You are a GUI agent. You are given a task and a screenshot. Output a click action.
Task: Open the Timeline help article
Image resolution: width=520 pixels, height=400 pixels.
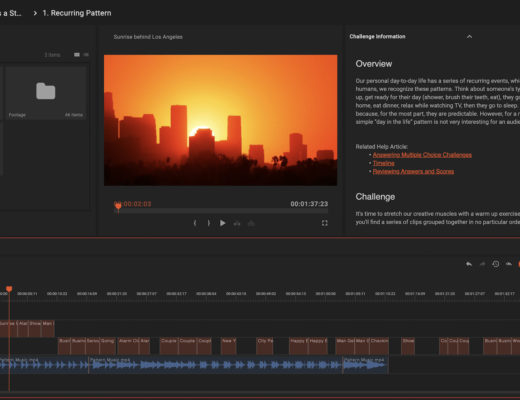383,163
